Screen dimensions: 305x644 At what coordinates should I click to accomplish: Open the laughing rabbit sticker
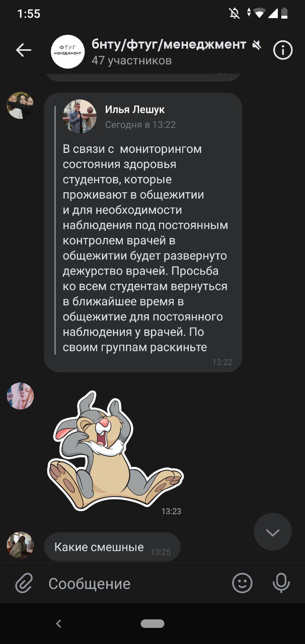tap(115, 450)
